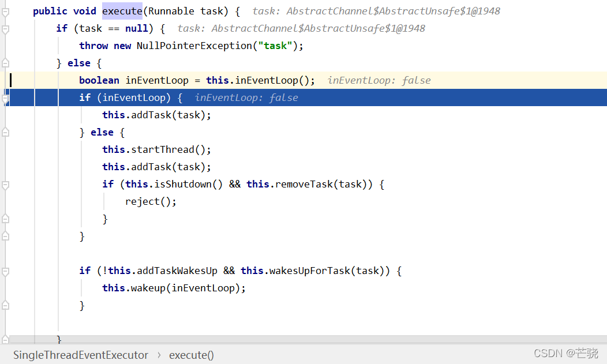Click 'this.wakeup(inEventLoop);' call
The image size is (607, 364).
pyautogui.click(x=174, y=288)
